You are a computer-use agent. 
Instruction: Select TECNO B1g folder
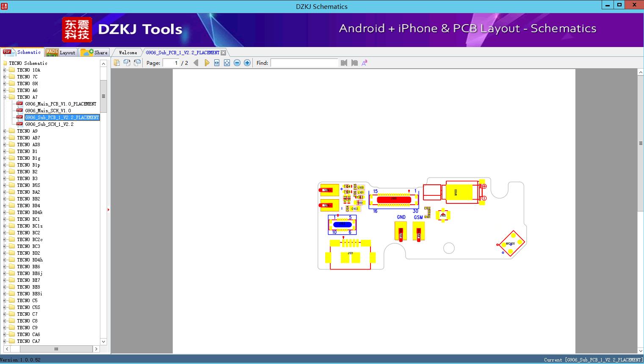point(29,158)
